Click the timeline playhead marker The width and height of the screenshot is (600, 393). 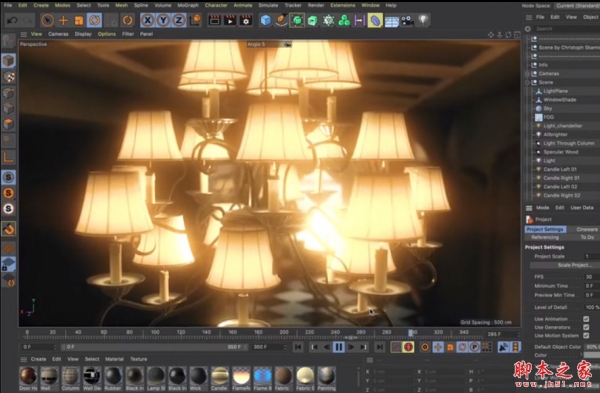click(411, 333)
